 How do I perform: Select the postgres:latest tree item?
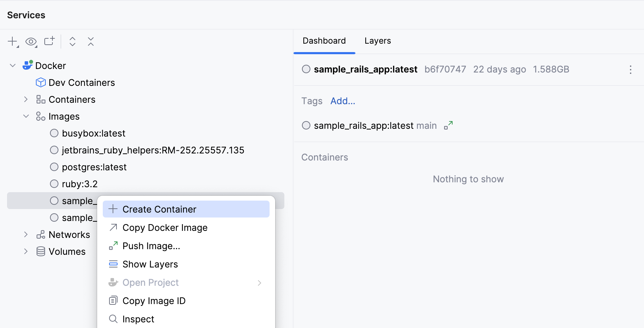[94, 167]
